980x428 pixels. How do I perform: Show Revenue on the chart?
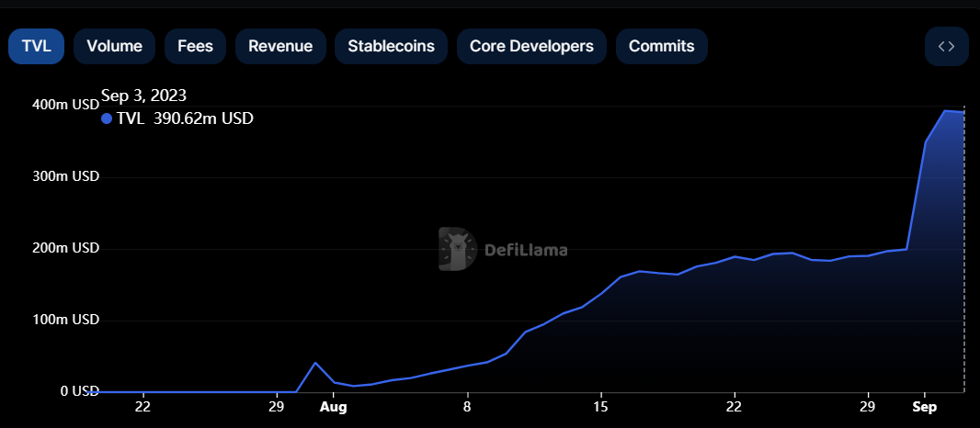(x=280, y=46)
